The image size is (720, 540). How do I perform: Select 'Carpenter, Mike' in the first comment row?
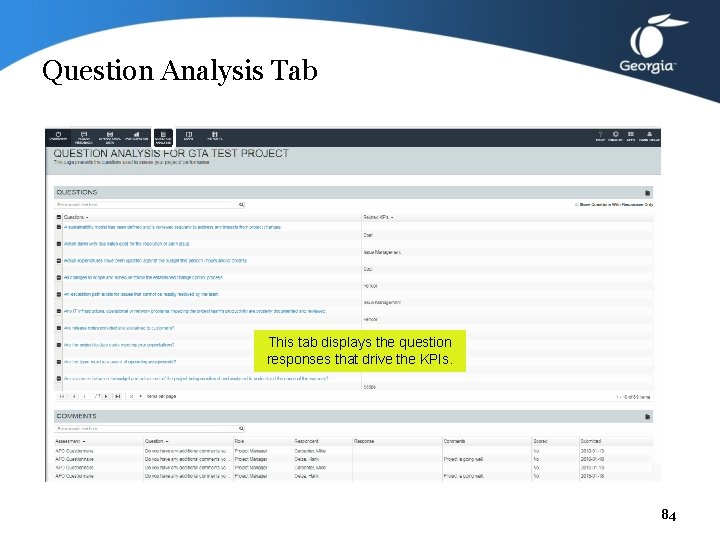pyautogui.click(x=310, y=451)
